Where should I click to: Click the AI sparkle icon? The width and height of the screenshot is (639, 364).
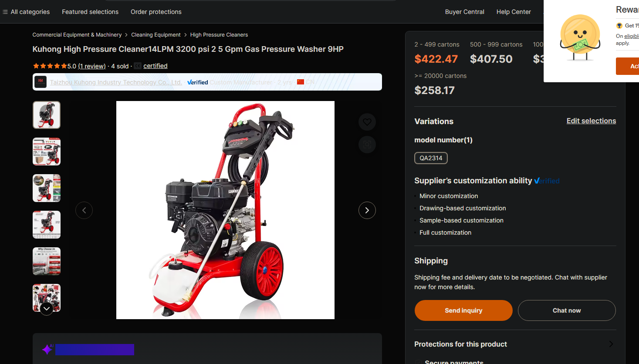pyautogui.click(x=47, y=349)
